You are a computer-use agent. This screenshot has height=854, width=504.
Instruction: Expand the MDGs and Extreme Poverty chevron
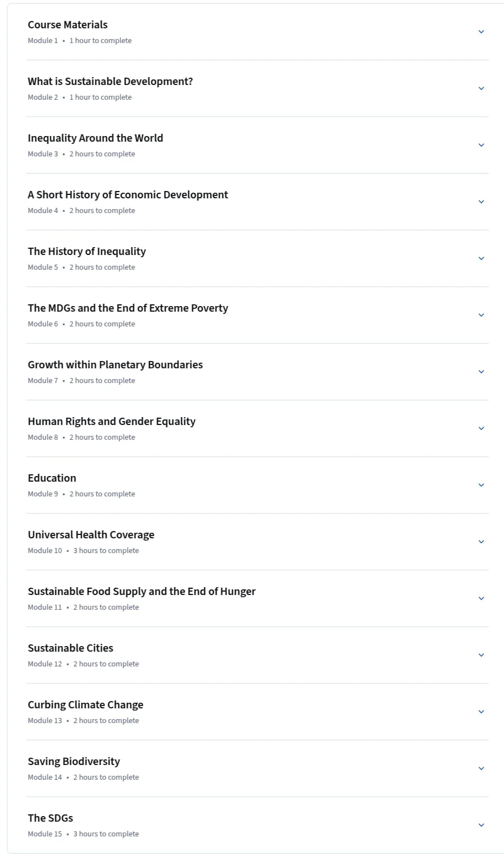(x=481, y=315)
